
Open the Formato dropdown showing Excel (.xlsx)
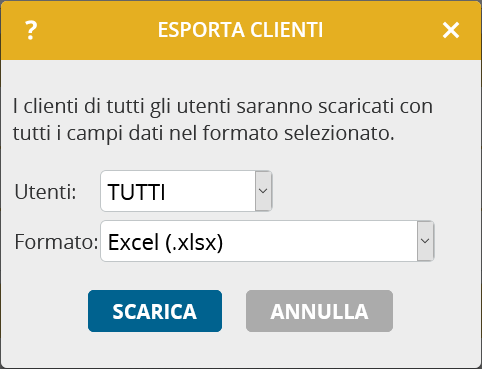pos(267,241)
